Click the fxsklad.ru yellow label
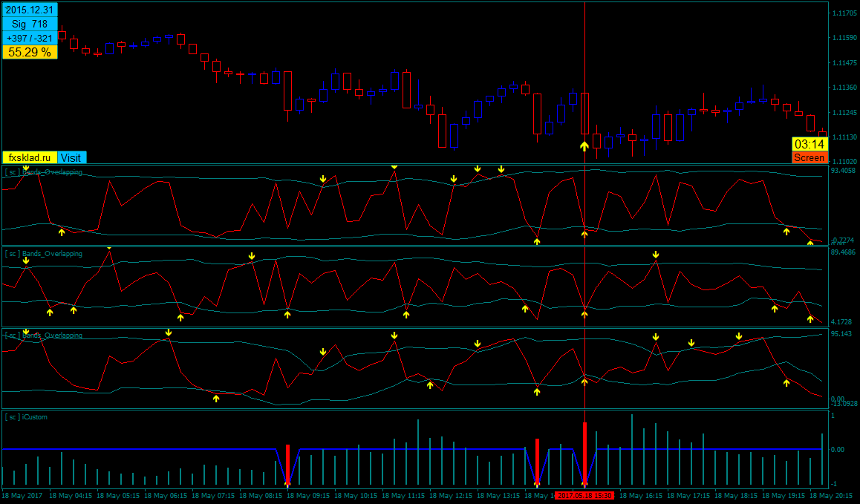Image resolution: width=860 pixels, height=504 pixels. [30, 157]
